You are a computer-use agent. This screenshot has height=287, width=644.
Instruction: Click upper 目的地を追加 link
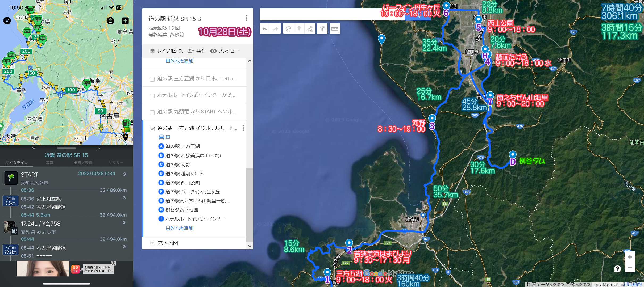(179, 61)
